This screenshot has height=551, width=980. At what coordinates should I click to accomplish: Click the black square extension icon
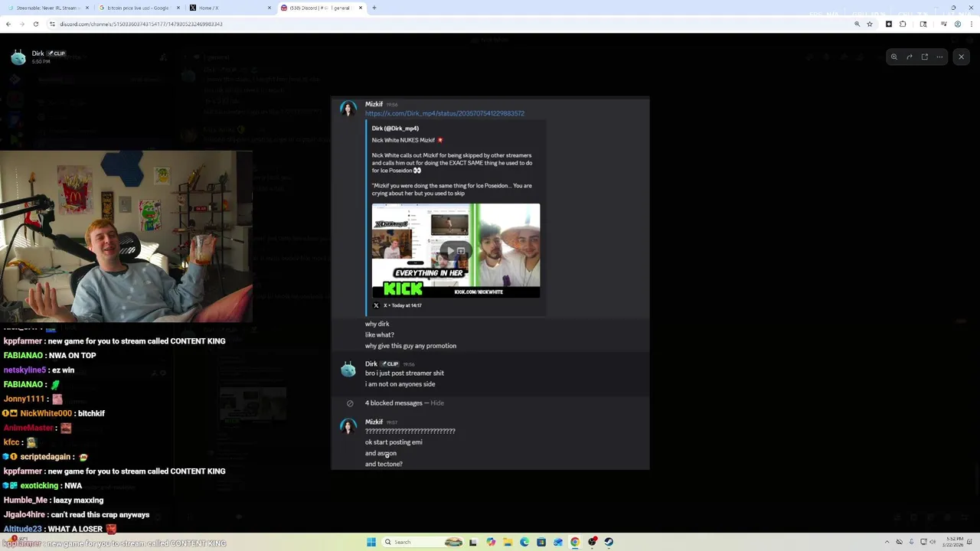889,24
